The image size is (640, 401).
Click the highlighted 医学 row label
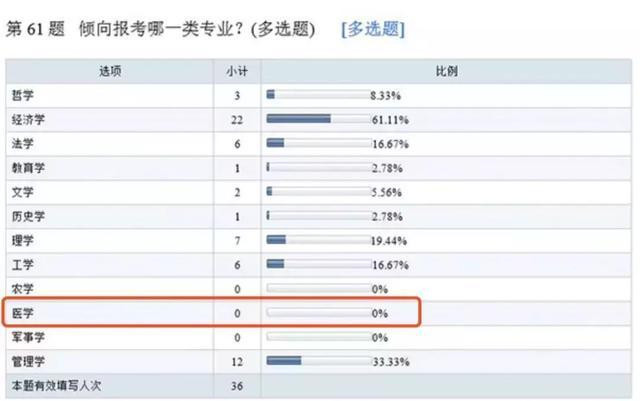pos(22,313)
